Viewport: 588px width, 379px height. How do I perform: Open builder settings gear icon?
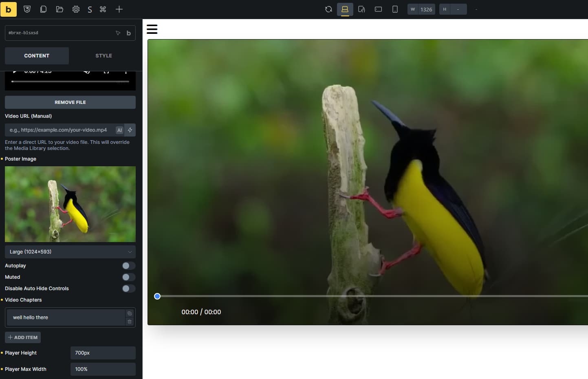(76, 9)
